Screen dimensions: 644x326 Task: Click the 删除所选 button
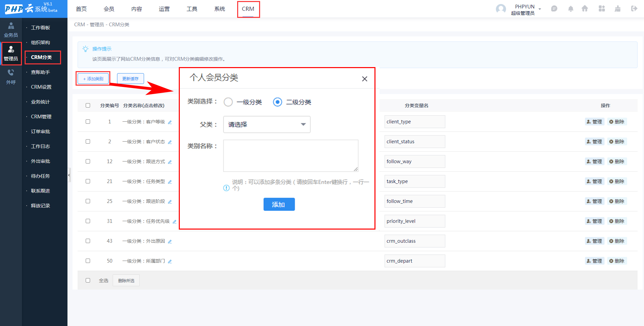[x=126, y=280]
